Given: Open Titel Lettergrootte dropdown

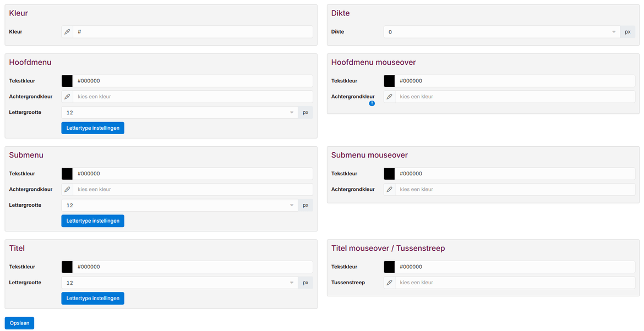Looking at the screenshot, I should 179,283.
